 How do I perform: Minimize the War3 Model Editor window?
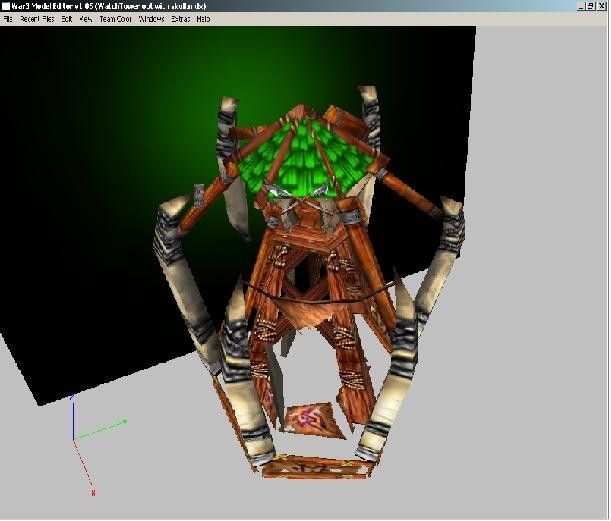click(581, 6)
